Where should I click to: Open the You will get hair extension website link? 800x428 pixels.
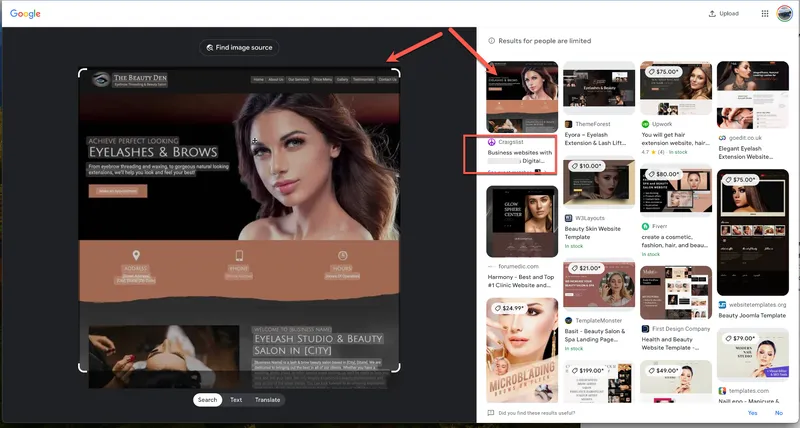(x=676, y=139)
